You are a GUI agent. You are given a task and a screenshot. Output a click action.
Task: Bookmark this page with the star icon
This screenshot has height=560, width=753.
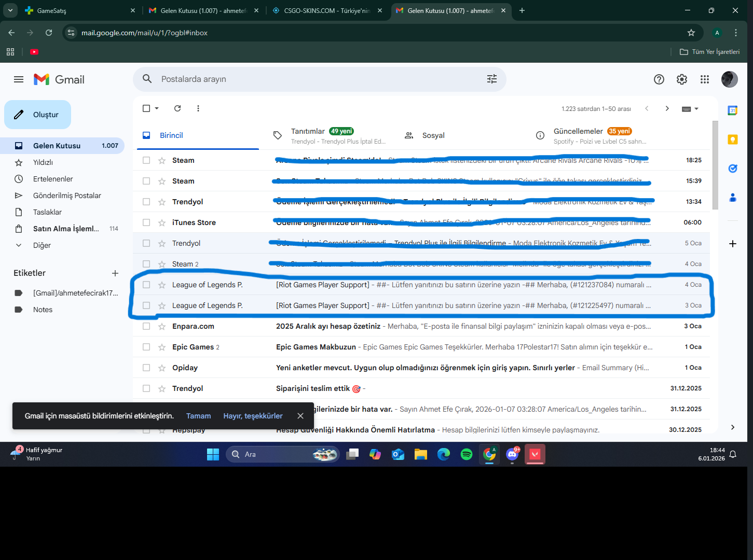click(x=691, y=33)
